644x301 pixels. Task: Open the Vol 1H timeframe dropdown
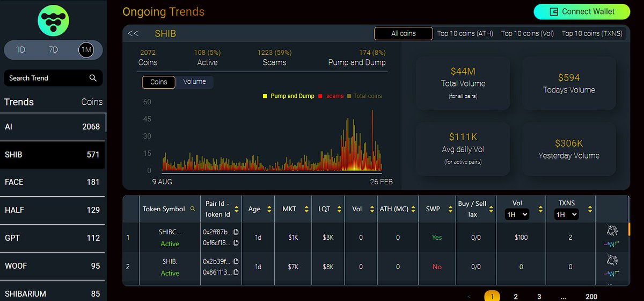(x=517, y=214)
